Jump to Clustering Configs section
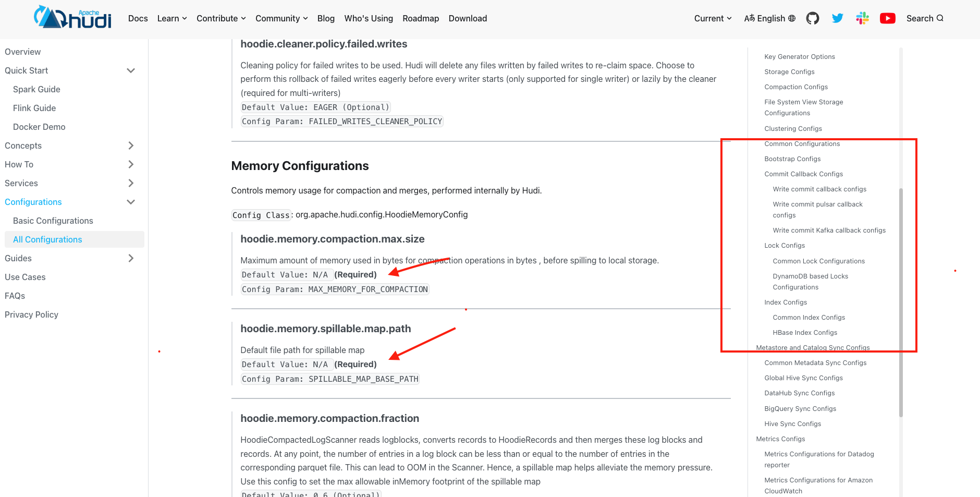 coord(793,128)
